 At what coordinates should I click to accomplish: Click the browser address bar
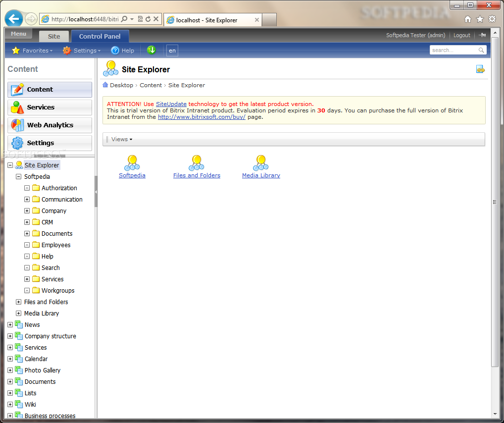click(85, 19)
